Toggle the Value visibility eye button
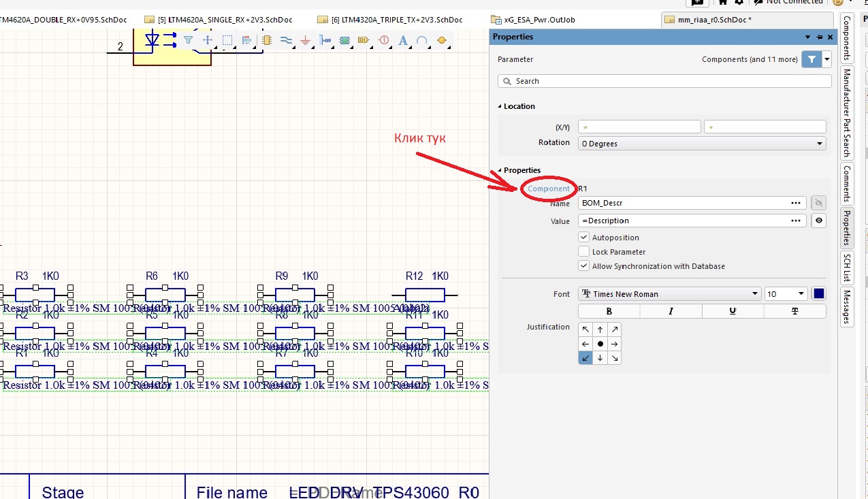The height and width of the screenshot is (499, 868). (818, 221)
